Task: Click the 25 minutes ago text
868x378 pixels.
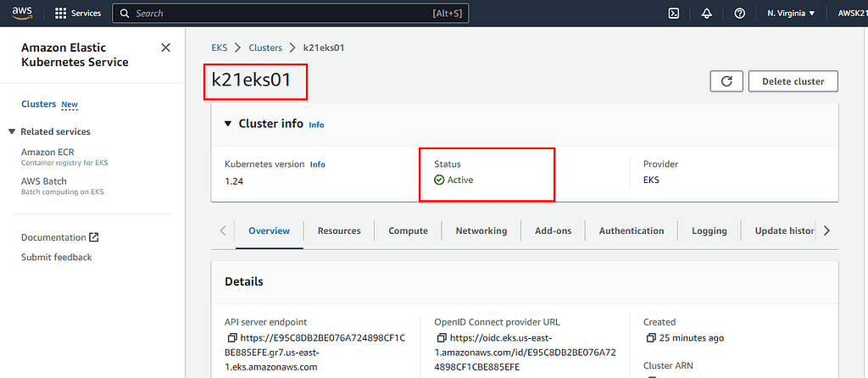Action: pyautogui.click(x=691, y=337)
